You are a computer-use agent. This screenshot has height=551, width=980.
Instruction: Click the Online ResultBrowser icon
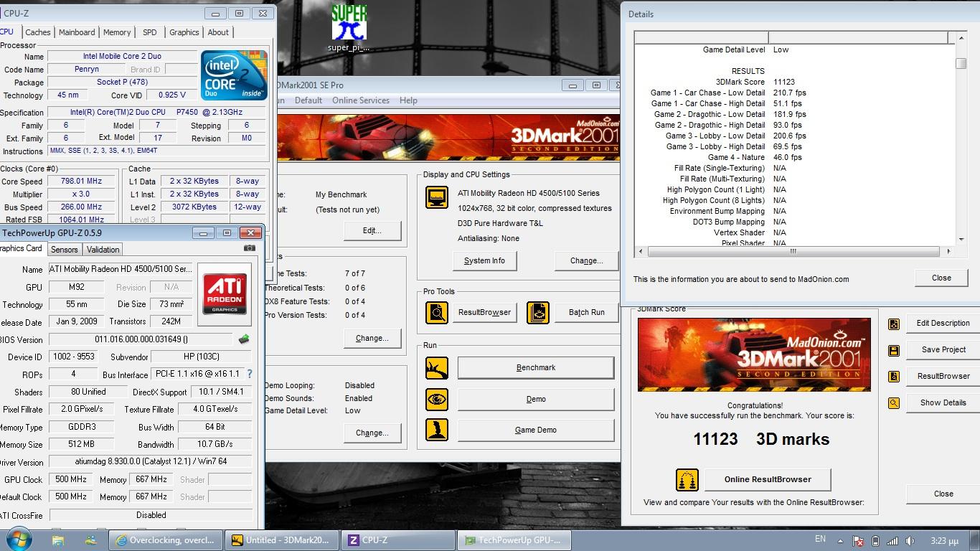pos(687,479)
